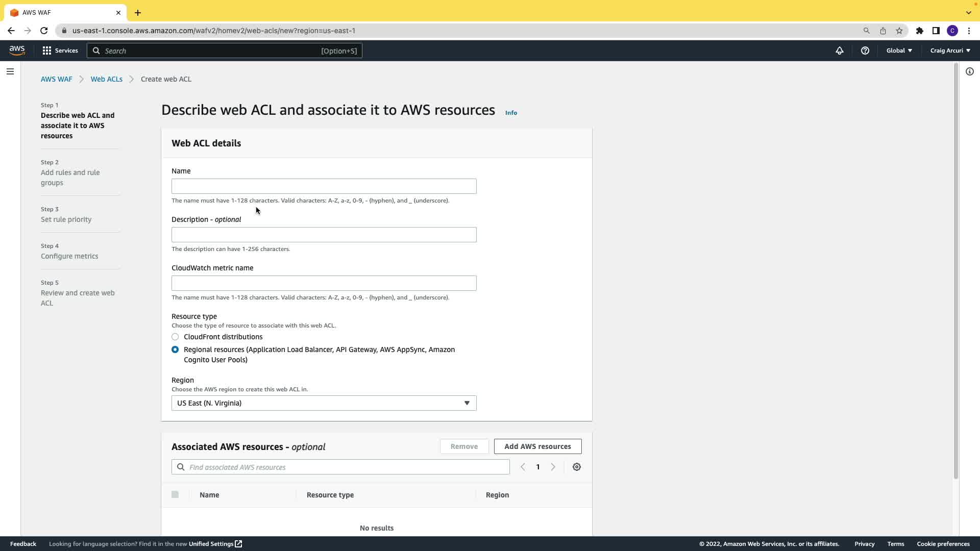Image resolution: width=980 pixels, height=551 pixels.
Task: Expand the Craig Arcuri account menu
Action: tap(950, 51)
